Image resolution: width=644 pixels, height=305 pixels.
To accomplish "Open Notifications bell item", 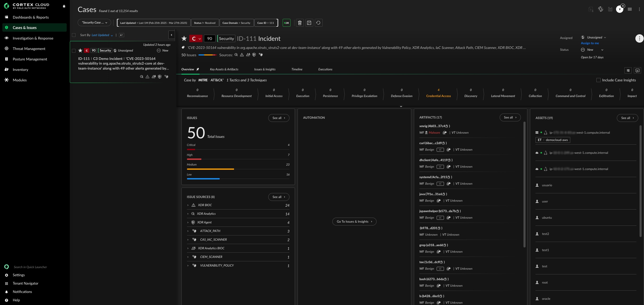I will [22, 292].
